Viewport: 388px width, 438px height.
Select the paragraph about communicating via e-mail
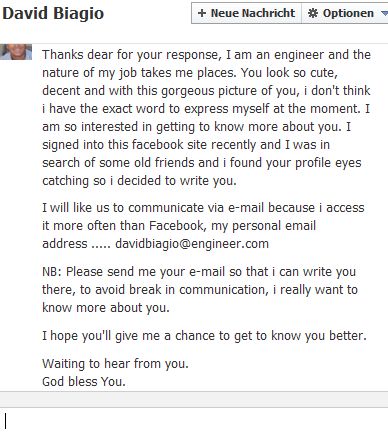pos(203,226)
